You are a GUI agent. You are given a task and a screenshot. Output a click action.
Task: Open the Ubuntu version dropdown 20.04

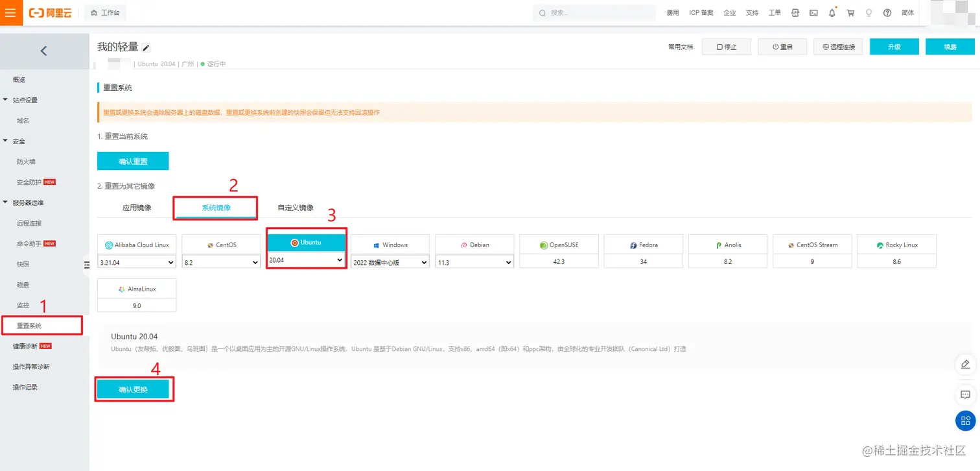[305, 260]
